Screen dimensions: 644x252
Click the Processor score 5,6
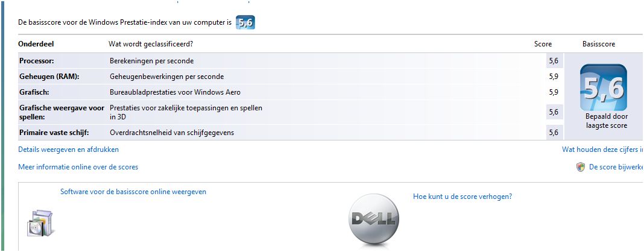[x=554, y=61]
